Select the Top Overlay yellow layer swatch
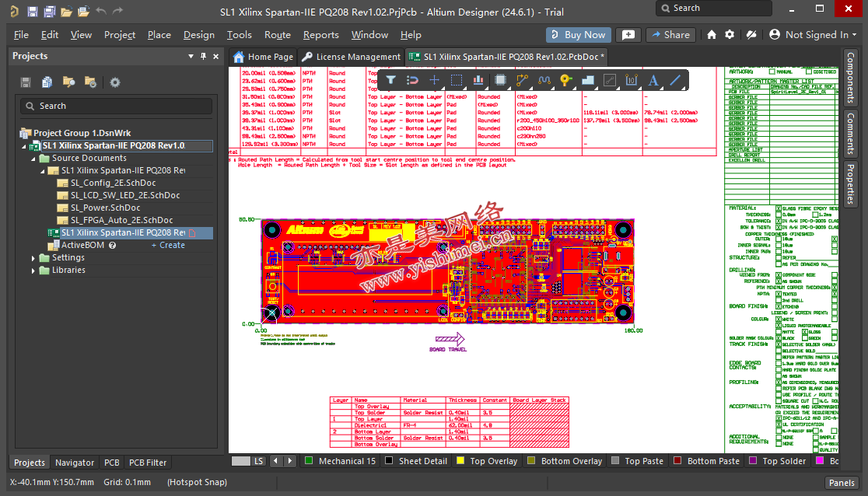 (x=460, y=460)
